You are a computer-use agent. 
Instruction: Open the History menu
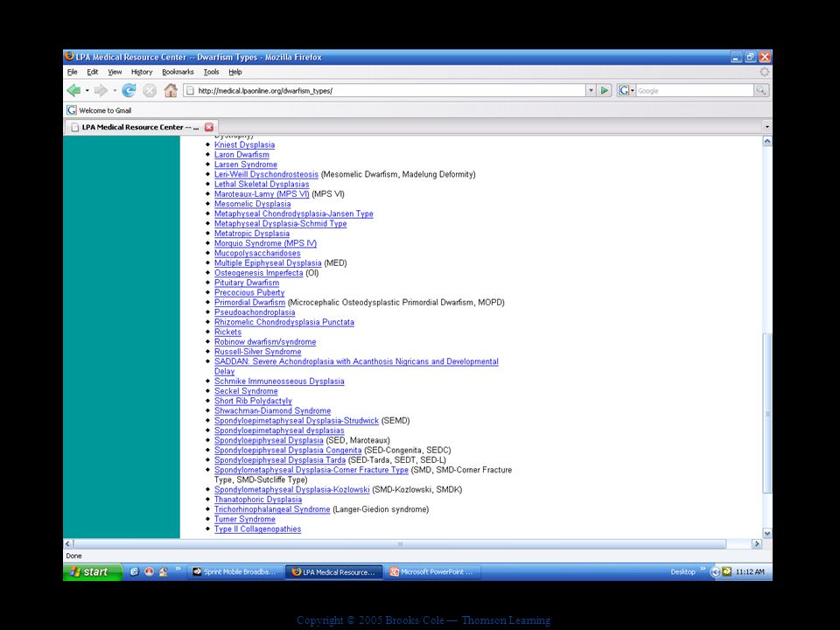(142, 72)
